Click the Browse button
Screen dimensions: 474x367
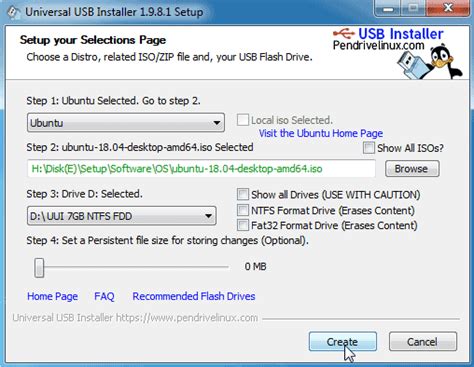412,169
